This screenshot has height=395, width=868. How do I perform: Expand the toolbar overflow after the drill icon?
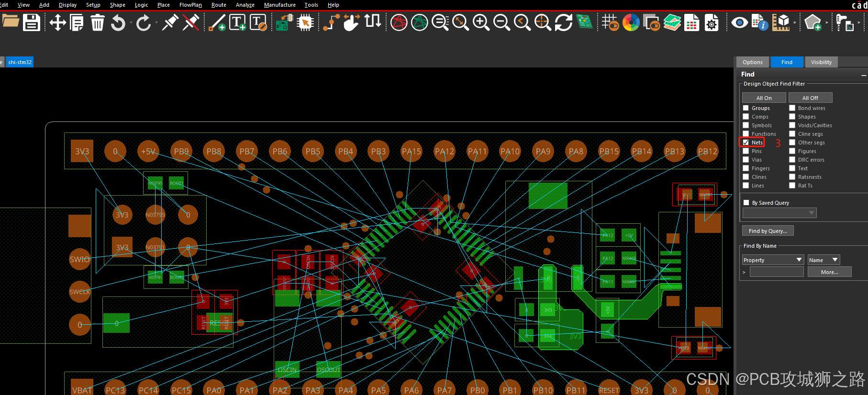(858, 22)
